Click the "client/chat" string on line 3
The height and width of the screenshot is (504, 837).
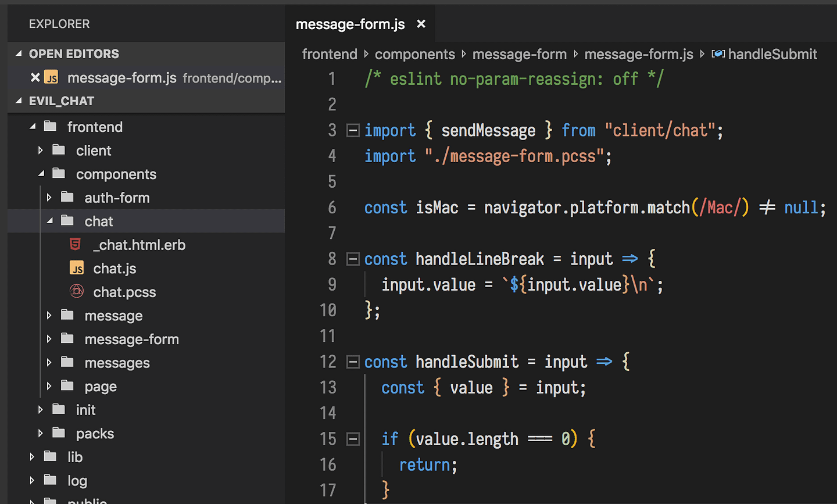[660, 130]
